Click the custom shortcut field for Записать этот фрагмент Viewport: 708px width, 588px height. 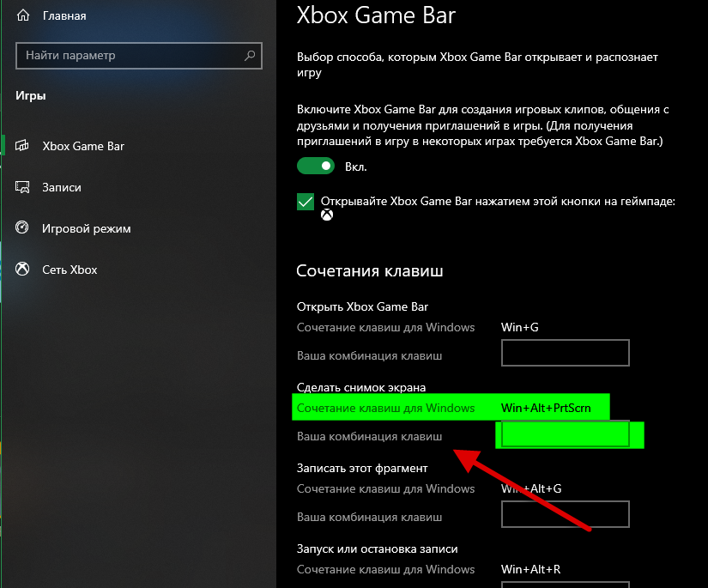pos(566,514)
